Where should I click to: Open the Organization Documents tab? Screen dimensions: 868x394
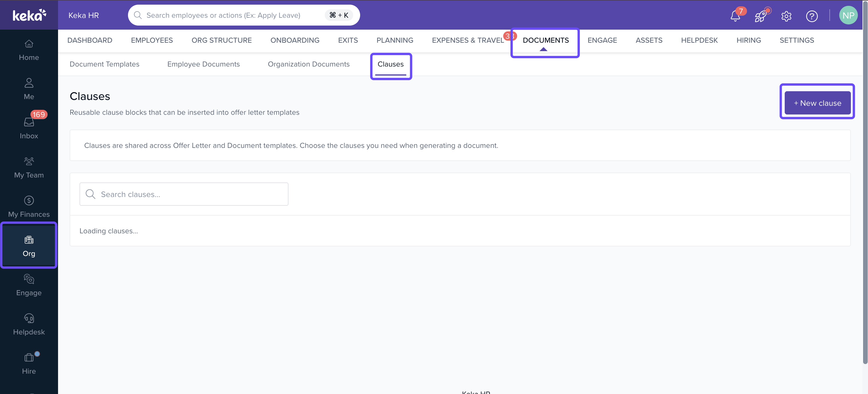pos(309,64)
